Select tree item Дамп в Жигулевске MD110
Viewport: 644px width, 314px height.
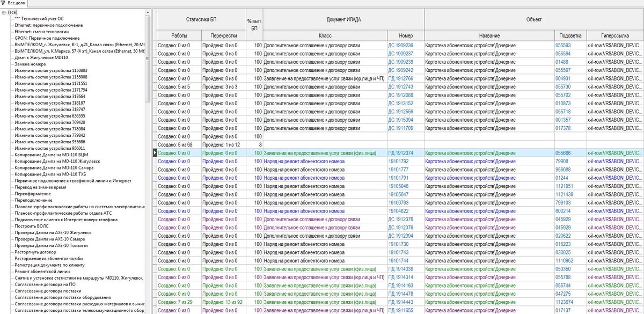point(41,57)
